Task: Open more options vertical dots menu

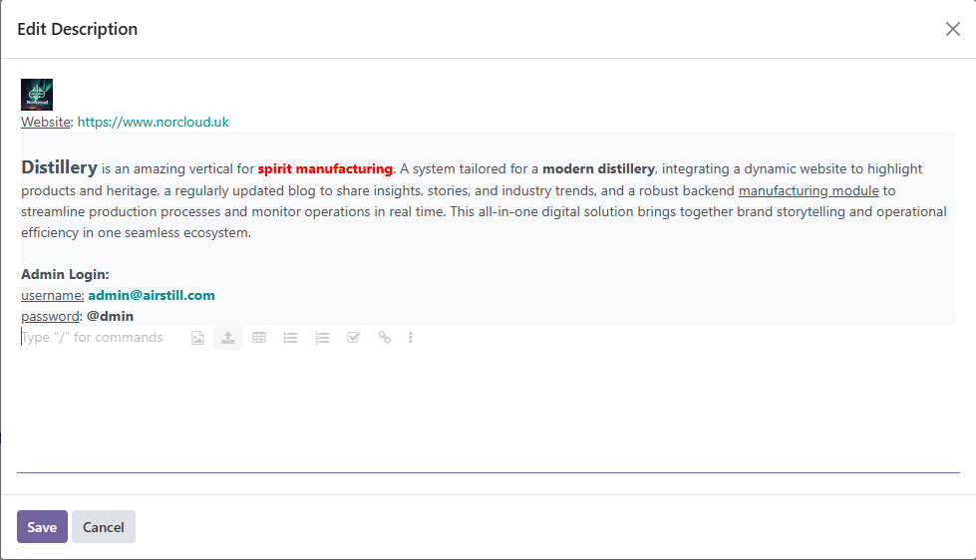Action: 410,338
